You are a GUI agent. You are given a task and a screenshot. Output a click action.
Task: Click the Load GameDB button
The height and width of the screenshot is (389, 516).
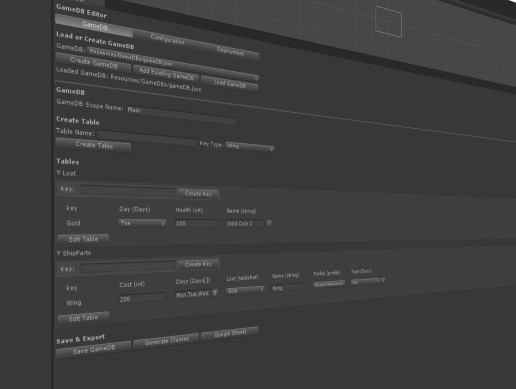tap(230, 84)
